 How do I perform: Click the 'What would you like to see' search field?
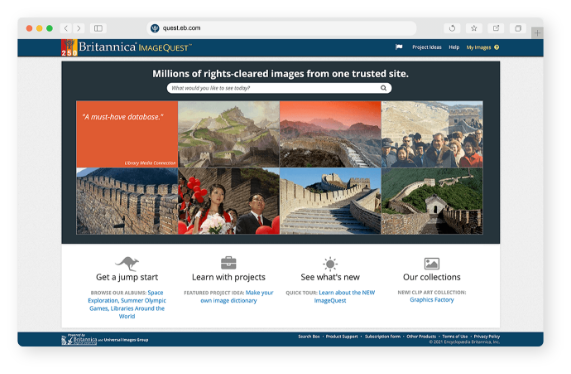click(x=279, y=88)
